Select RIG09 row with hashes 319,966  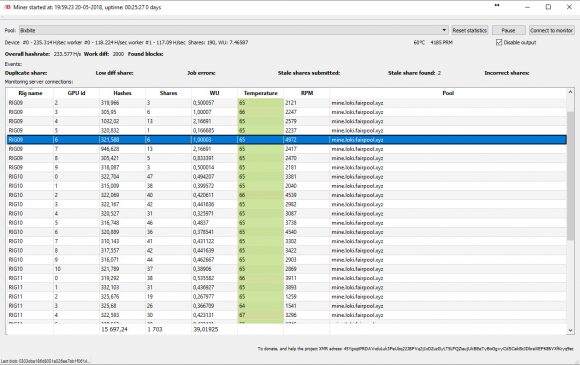287,103
